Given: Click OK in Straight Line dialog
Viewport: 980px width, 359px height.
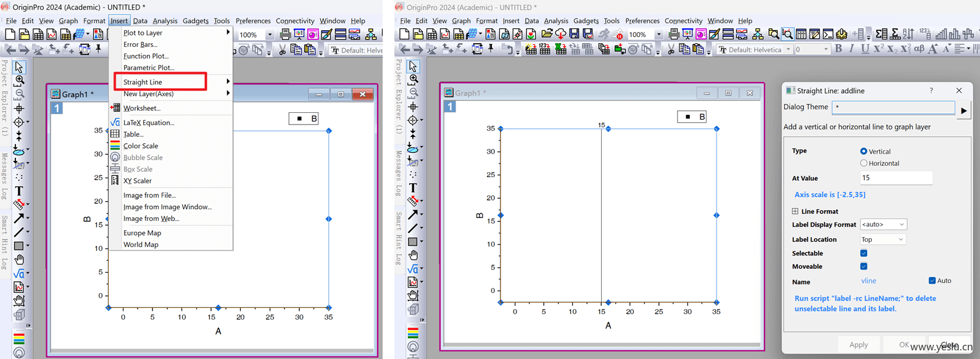Looking at the screenshot, I should tap(903, 344).
